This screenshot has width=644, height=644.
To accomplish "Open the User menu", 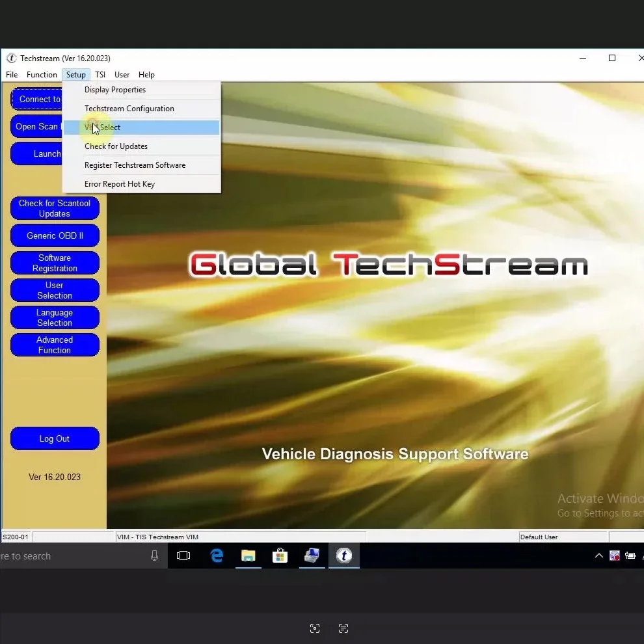I will point(122,75).
